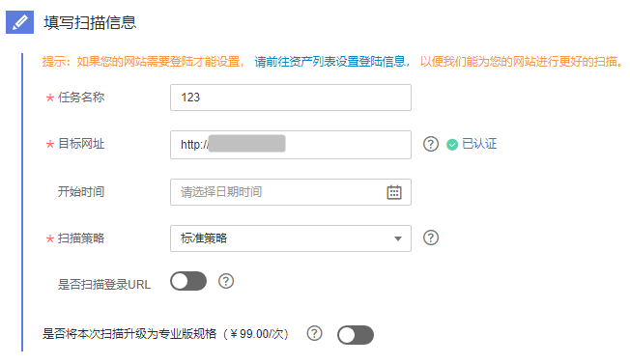Click the 填写扫描信息 section heading
The image size is (630, 364).
[90, 22]
